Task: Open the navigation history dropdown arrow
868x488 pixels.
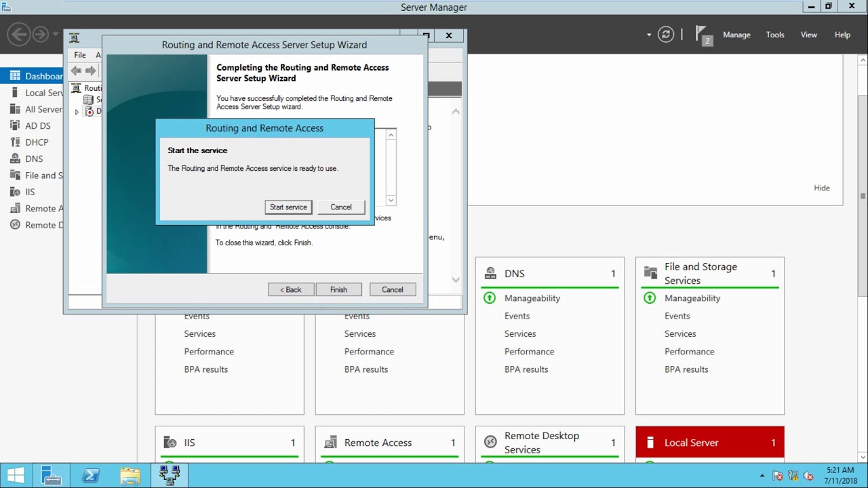Action: (56, 35)
